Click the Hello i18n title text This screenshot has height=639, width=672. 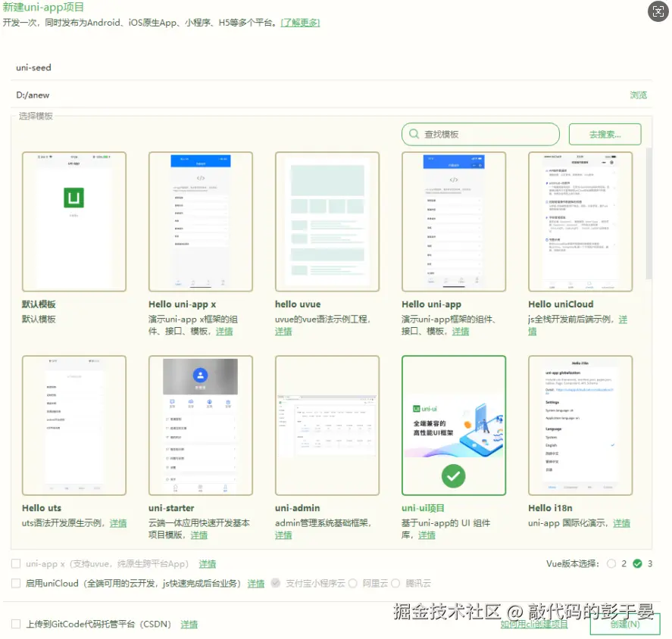pyautogui.click(x=550, y=508)
